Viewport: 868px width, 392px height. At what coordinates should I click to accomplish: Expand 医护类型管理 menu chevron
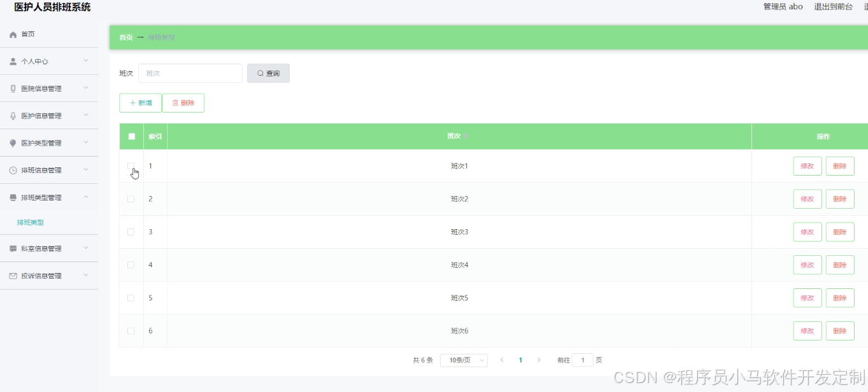[x=86, y=143]
